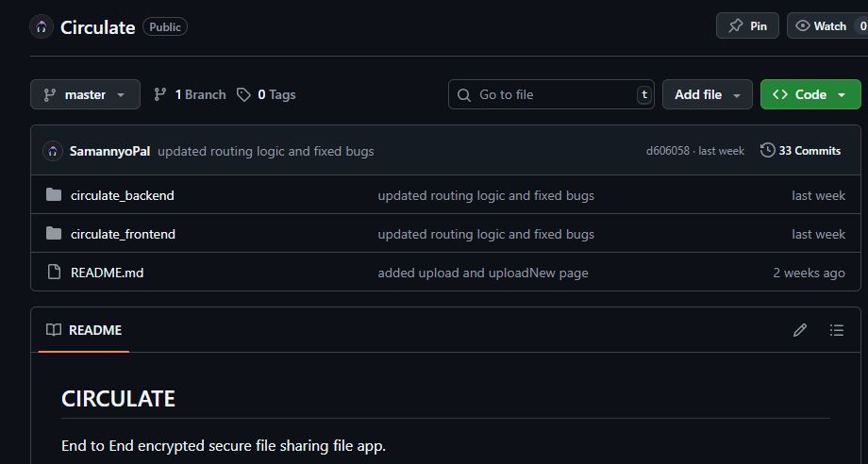Click the pencil icon to edit README
Viewport: 868px width, 464px height.
(x=800, y=330)
